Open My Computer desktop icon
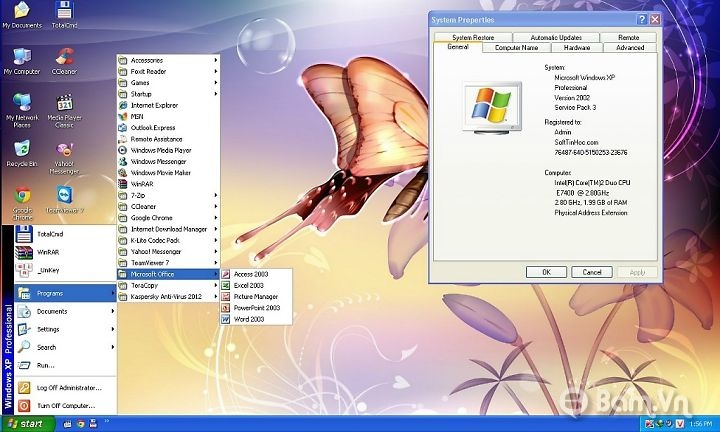 click(22, 62)
